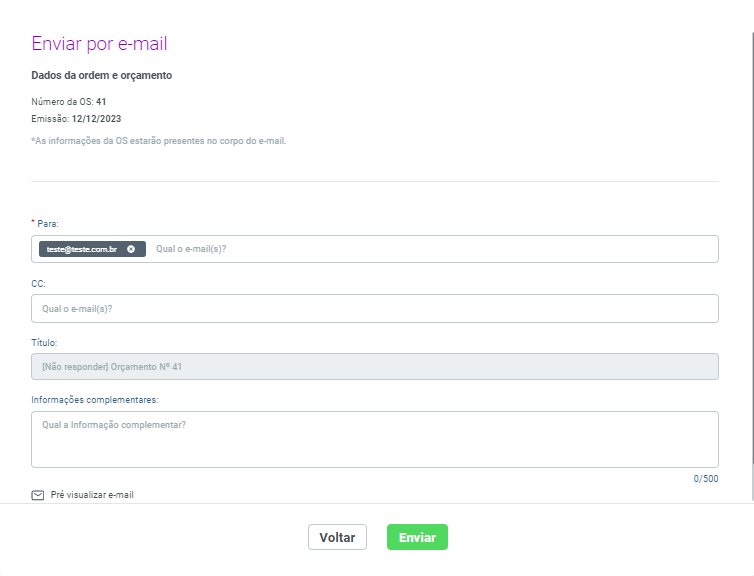The height and width of the screenshot is (576, 754).
Task: Click the Emissão date 12/12/2023
Action: [x=96, y=119]
